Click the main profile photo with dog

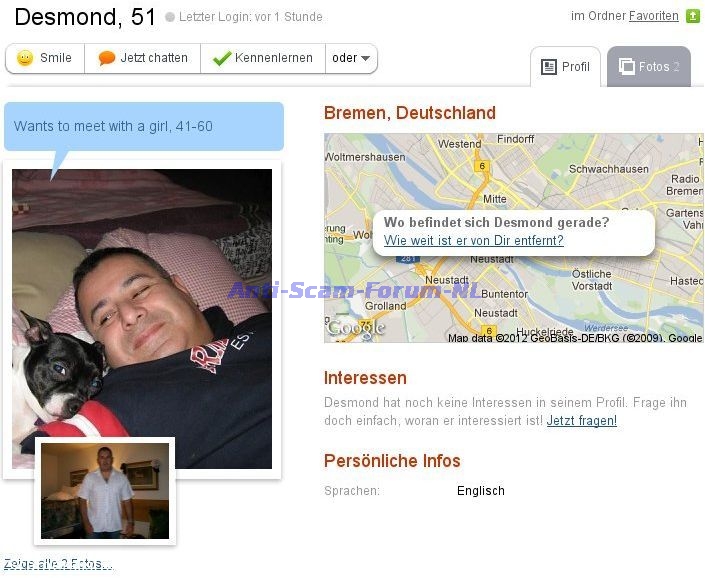[x=142, y=319]
